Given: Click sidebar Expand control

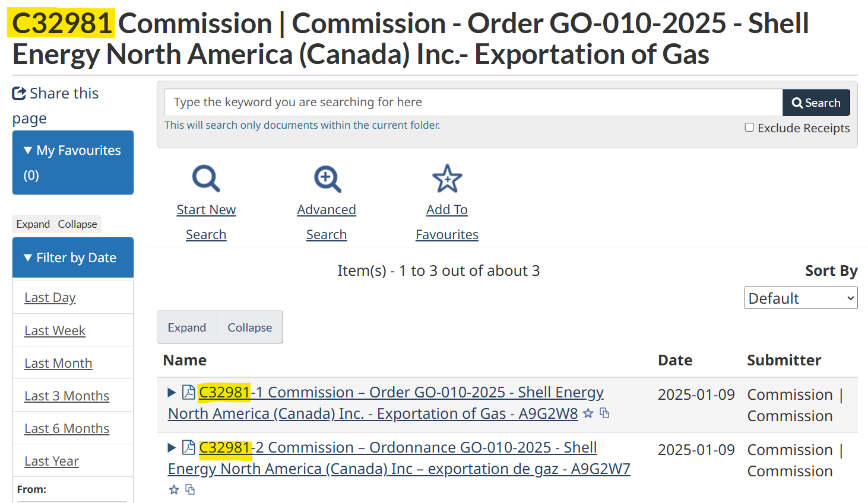Looking at the screenshot, I should click(x=33, y=224).
